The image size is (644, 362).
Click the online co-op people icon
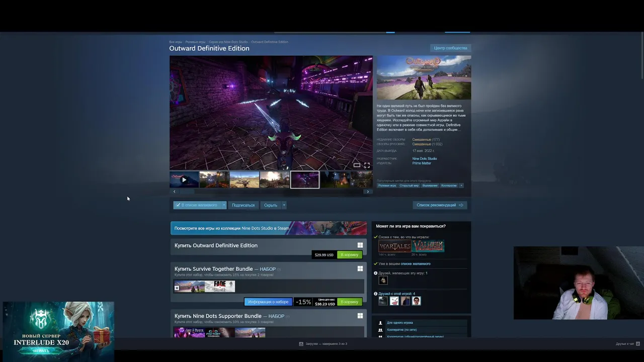click(380, 330)
